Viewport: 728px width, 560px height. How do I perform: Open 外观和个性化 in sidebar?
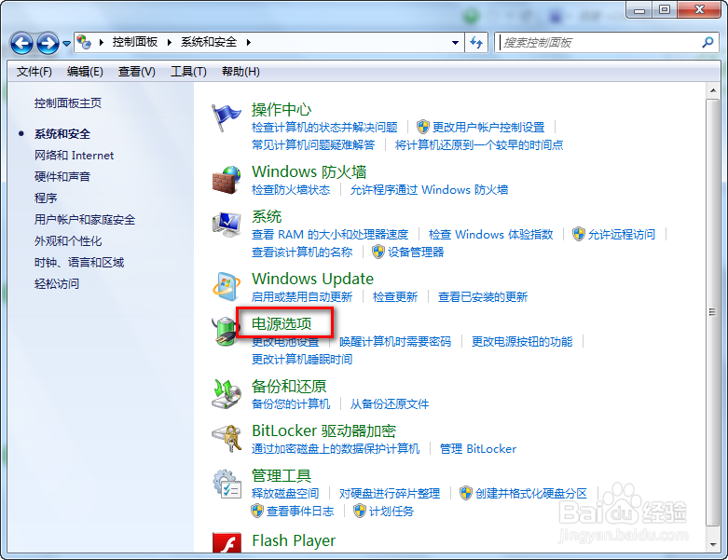coord(68,240)
